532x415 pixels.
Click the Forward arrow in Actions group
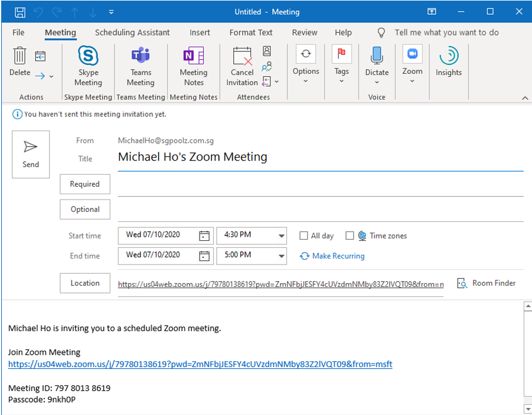40,76
